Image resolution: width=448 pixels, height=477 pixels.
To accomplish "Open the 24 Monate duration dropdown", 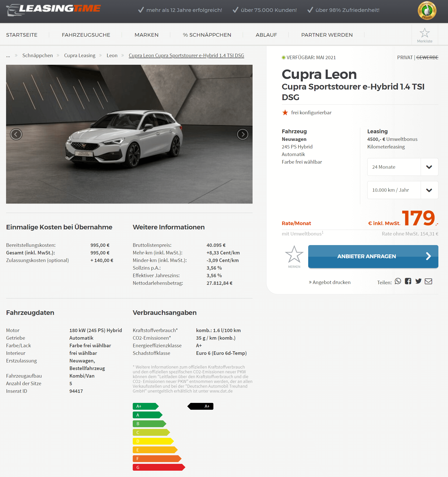I will point(402,167).
